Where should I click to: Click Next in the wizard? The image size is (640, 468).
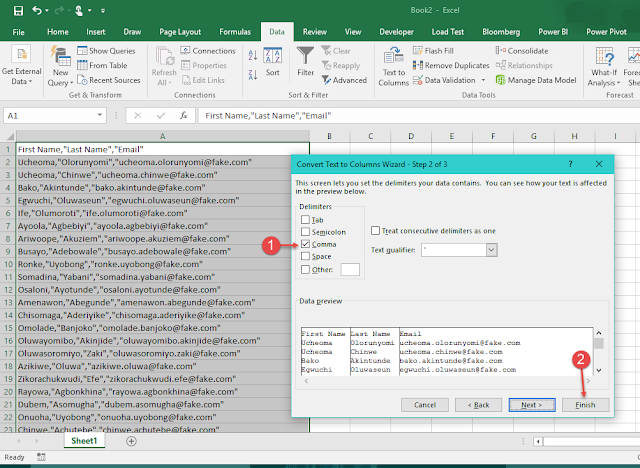[532, 405]
